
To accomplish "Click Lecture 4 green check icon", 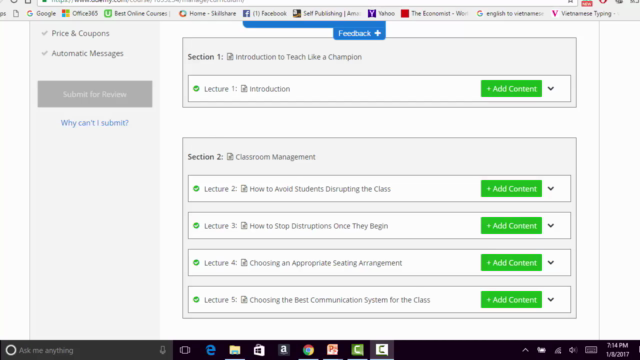I will (196, 262).
